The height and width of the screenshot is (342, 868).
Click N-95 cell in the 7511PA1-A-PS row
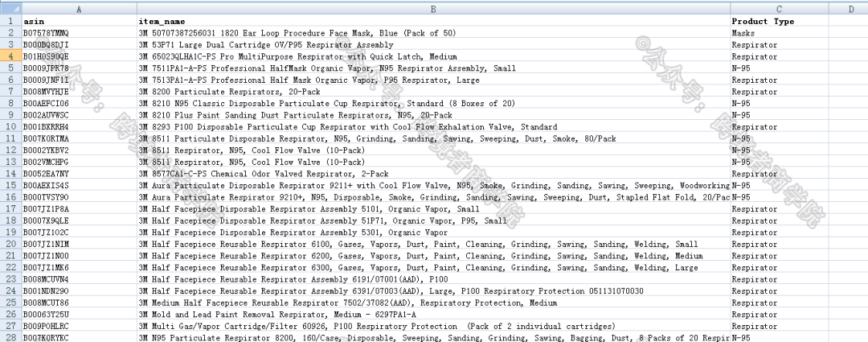pyautogui.click(x=780, y=68)
